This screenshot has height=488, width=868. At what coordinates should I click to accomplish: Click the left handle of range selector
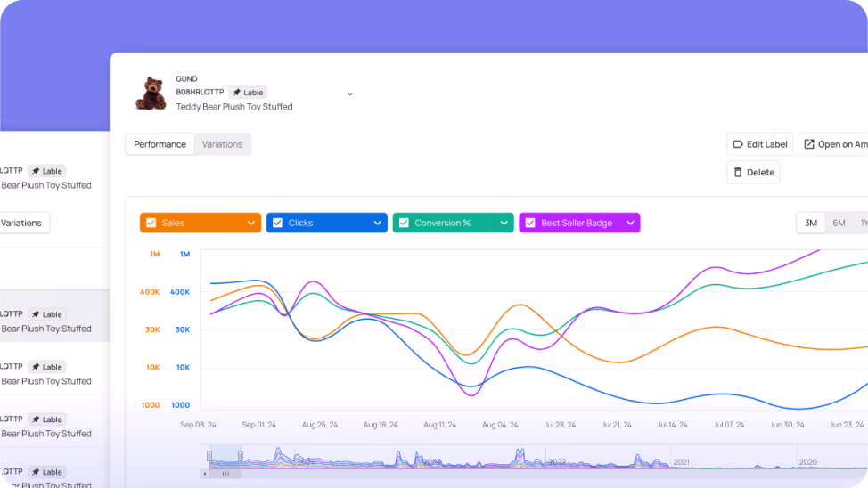(x=209, y=456)
